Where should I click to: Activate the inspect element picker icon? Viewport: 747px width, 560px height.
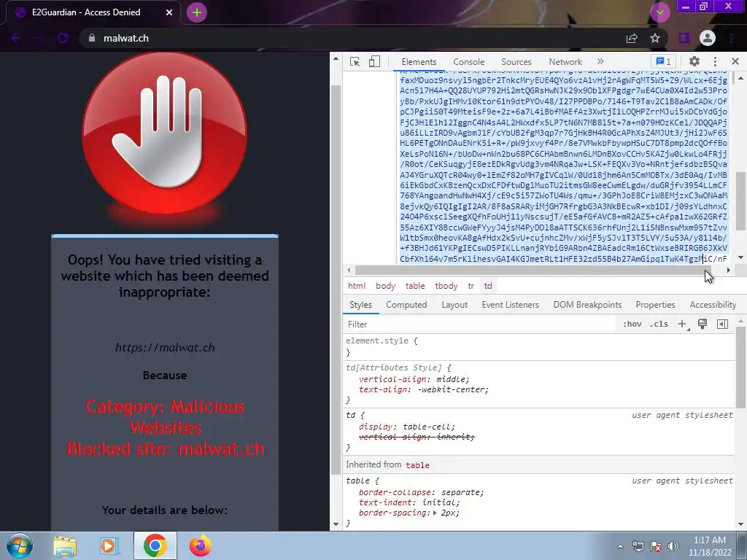pos(355,62)
